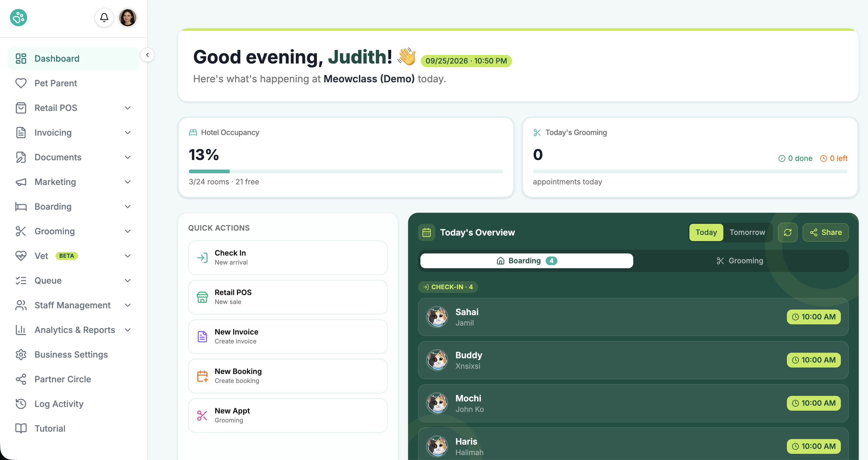The height and width of the screenshot is (460, 868).
Task: Expand the Queue submenu chevron
Action: (128, 281)
